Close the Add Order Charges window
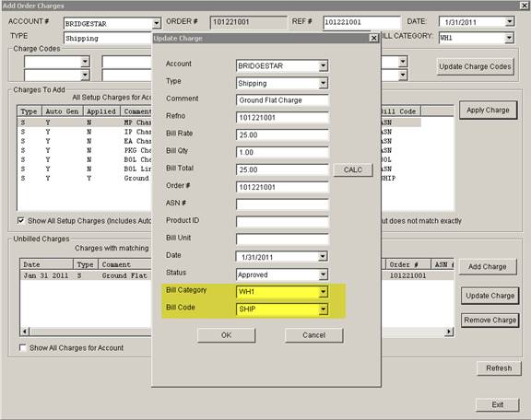 [524, 6]
